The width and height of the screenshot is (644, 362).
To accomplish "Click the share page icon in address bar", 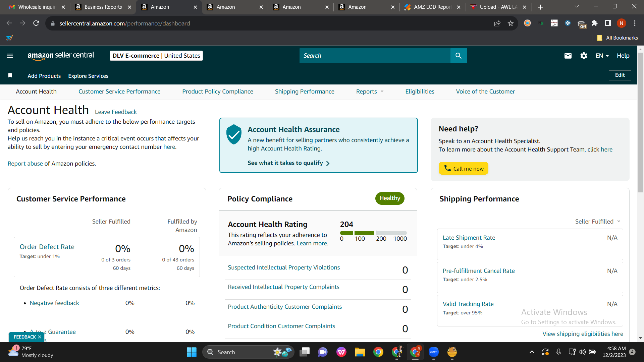I will click(497, 23).
